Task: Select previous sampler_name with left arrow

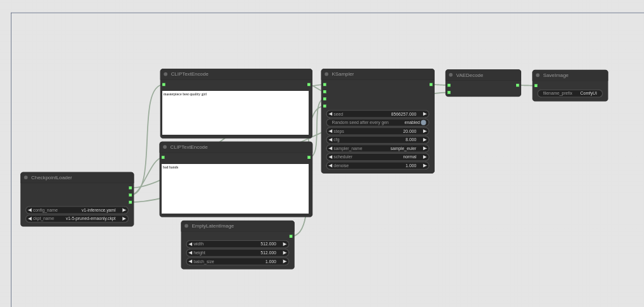Action: 330,149
